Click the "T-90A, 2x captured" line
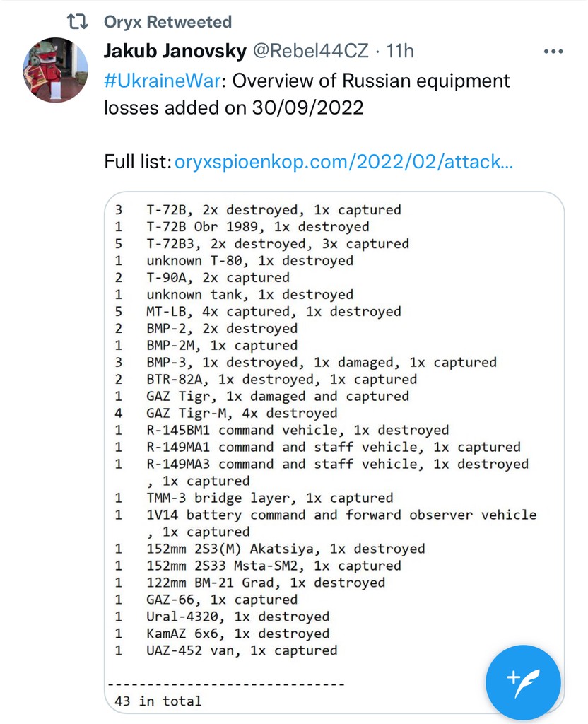This screenshot has width=588, height=724. tap(218, 278)
